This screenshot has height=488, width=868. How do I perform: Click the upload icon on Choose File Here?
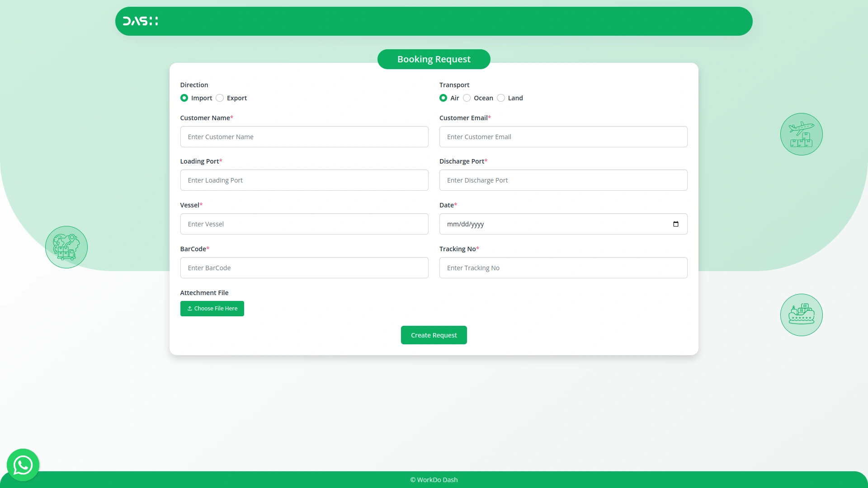[190, 308]
